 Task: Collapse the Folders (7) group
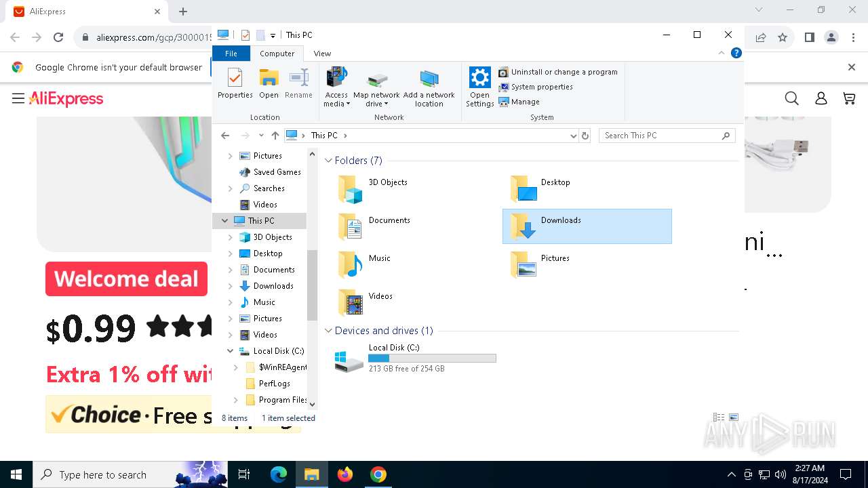(328, 161)
